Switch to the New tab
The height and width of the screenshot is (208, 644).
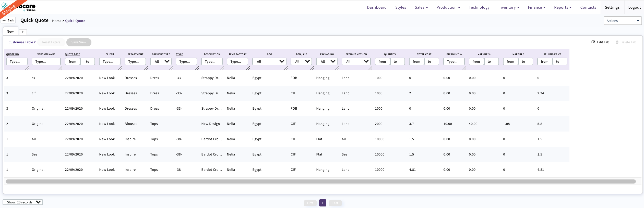pyautogui.click(x=10, y=31)
